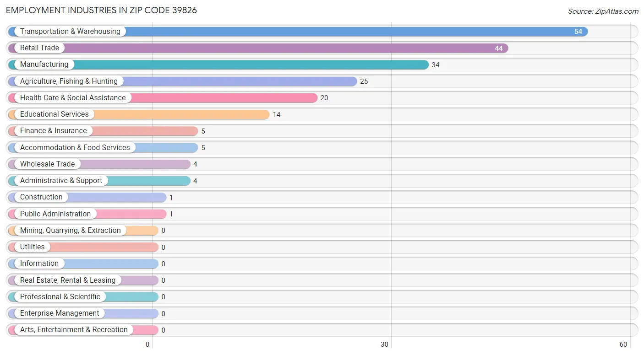Click the Manufacturing label
The image size is (644, 355).
44,65
